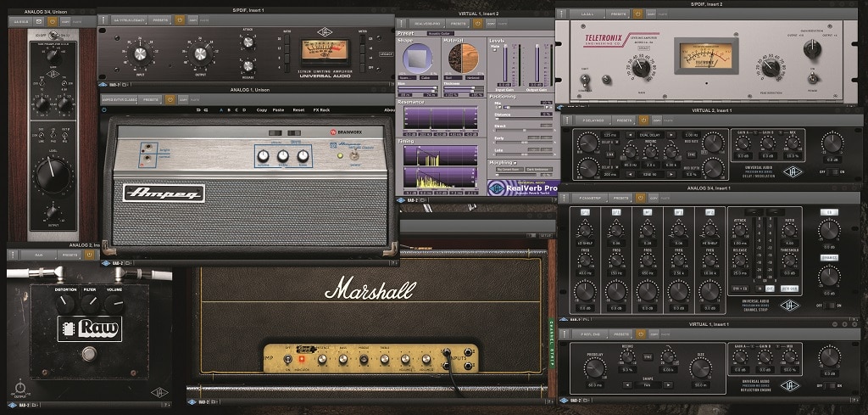Click previous delay mode arrow beside Dual Delay
Screen dimensions: 868x415
point(629,135)
